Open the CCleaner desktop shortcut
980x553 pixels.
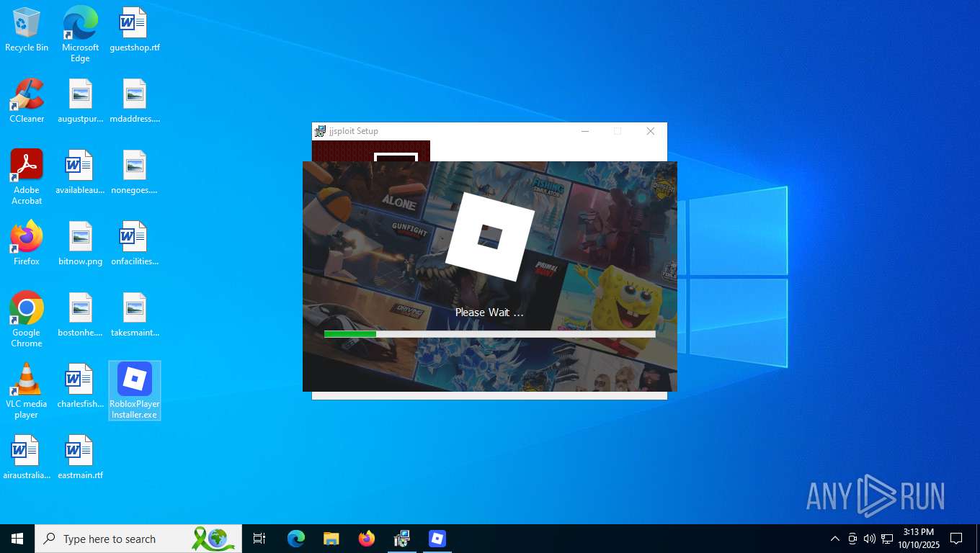(x=27, y=101)
